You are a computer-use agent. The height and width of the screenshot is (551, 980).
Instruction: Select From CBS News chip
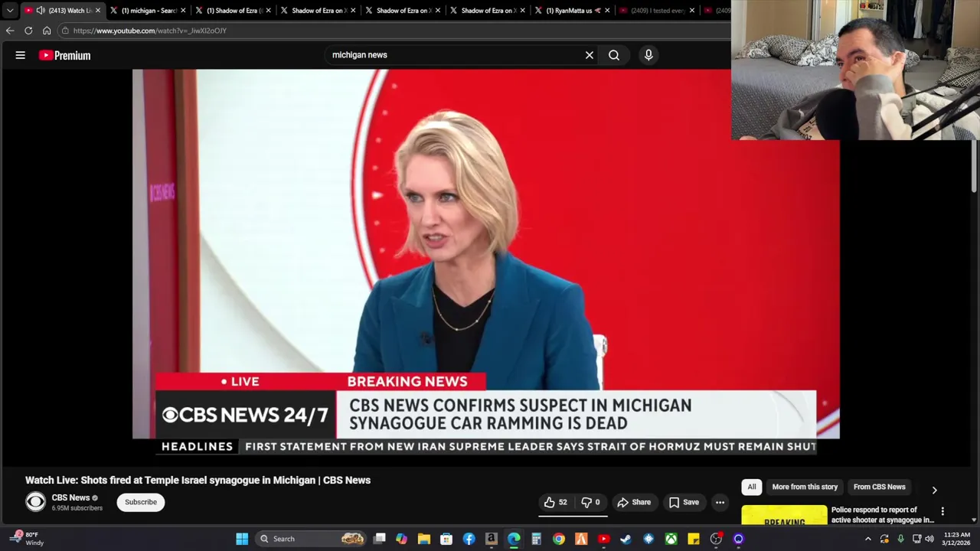click(879, 487)
